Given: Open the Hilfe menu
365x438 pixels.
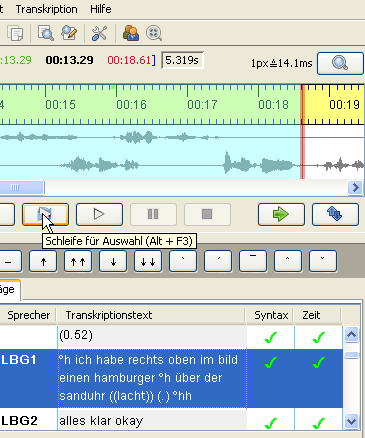Looking at the screenshot, I should click(x=101, y=9).
